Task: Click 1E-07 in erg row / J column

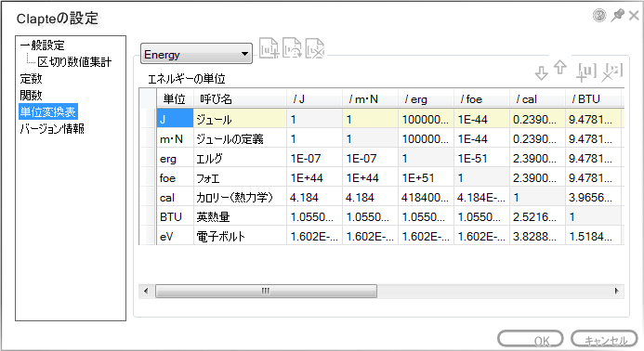Action: [314, 158]
